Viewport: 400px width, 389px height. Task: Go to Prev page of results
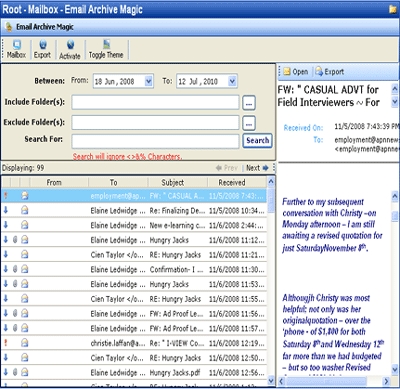(x=227, y=168)
